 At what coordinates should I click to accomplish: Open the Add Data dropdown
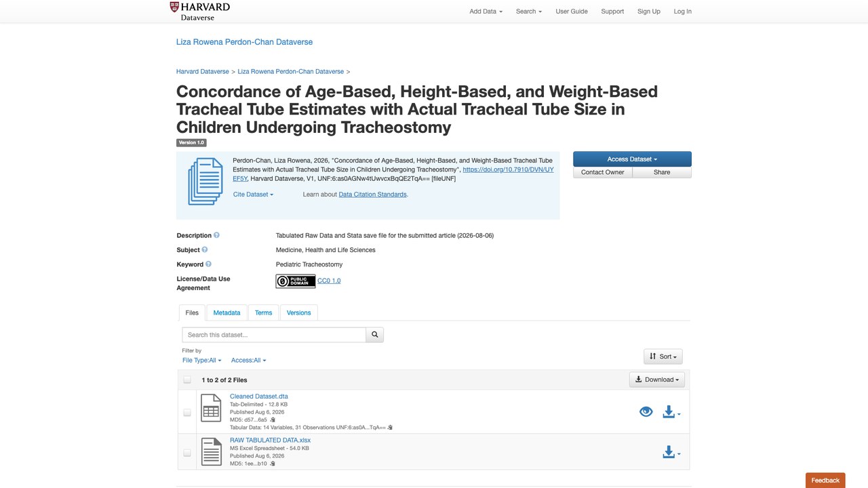tap(486, 12)
